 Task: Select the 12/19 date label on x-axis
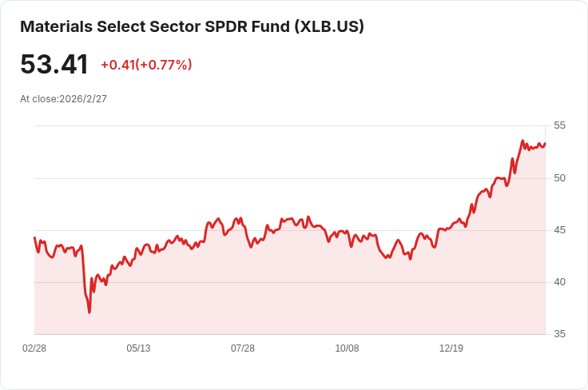pos(451,348)
